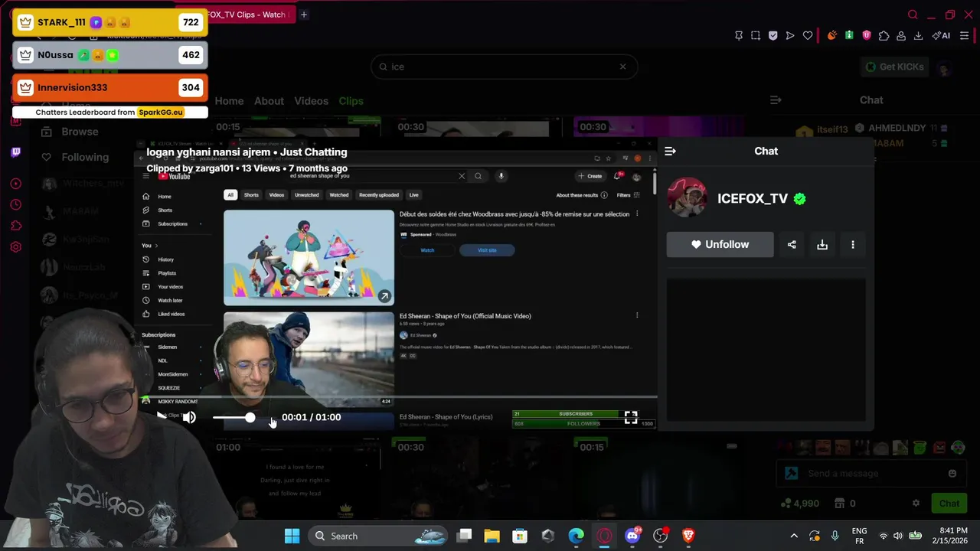
Task: Click the Opera tab search magnifier icon
Action: tap(913, 15)
